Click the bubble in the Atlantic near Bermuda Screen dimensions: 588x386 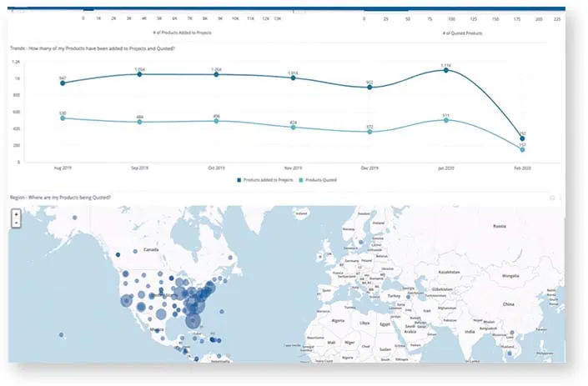tap(222, 312)
